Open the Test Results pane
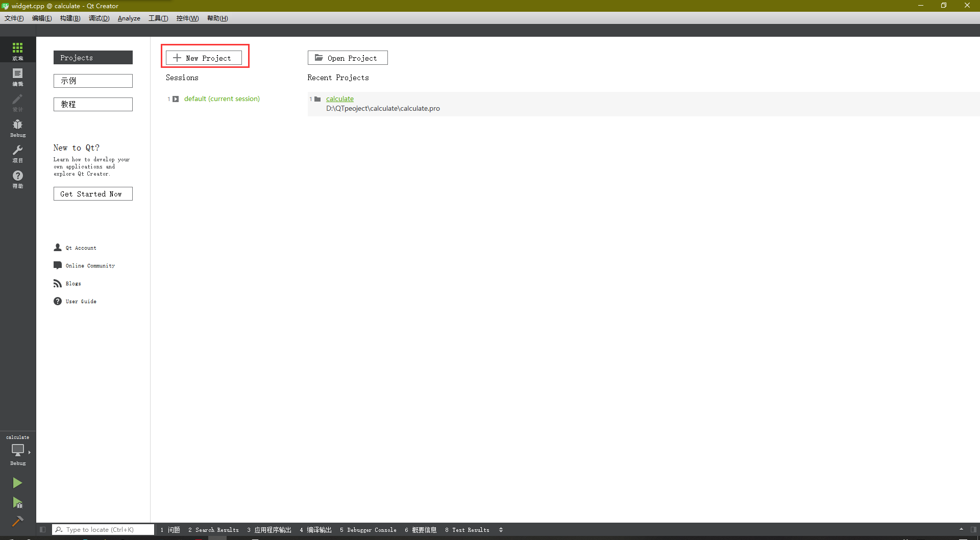Viewport: 980px width, 540px height. click(x=467, y=530)
